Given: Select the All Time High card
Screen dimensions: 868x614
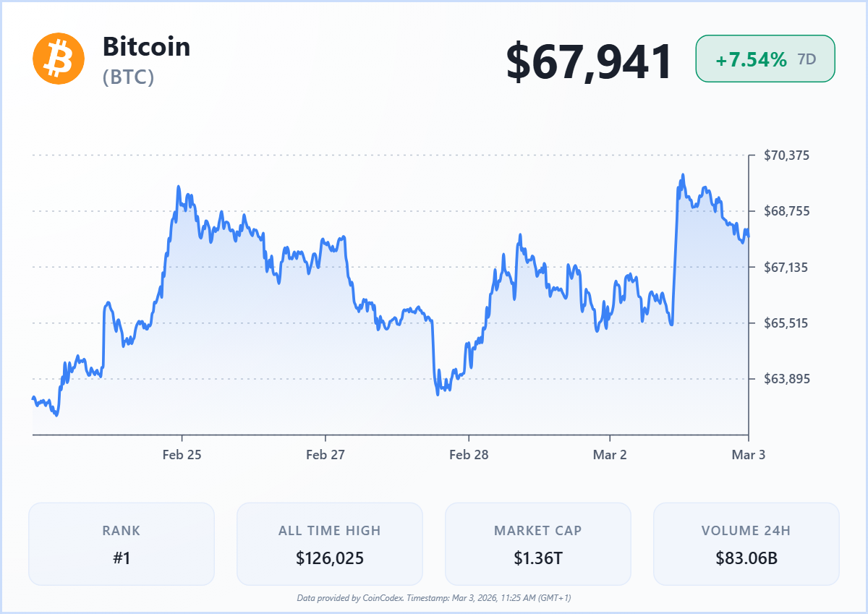Looking at the screenshot, I should (329, 544).
